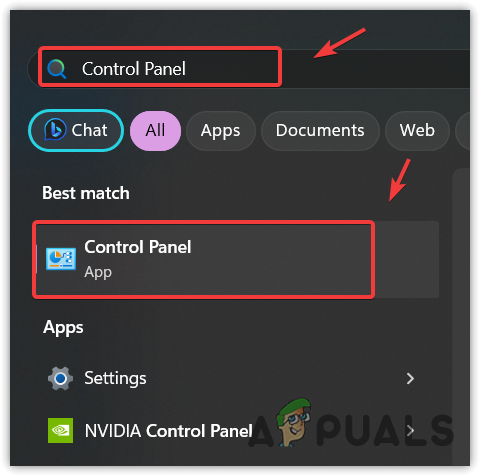The height and width of the screenshot is (476, 480).
Task: Click in the search field containing "Control Panel"
Action: pos(248,69)
